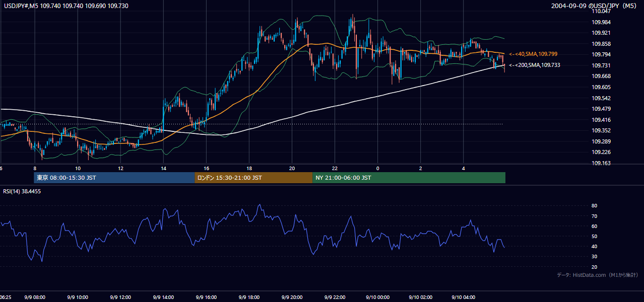Click hour label 16 on chart time axis
This screenshot has height=302, width=644.
click(x=206, y=168)
